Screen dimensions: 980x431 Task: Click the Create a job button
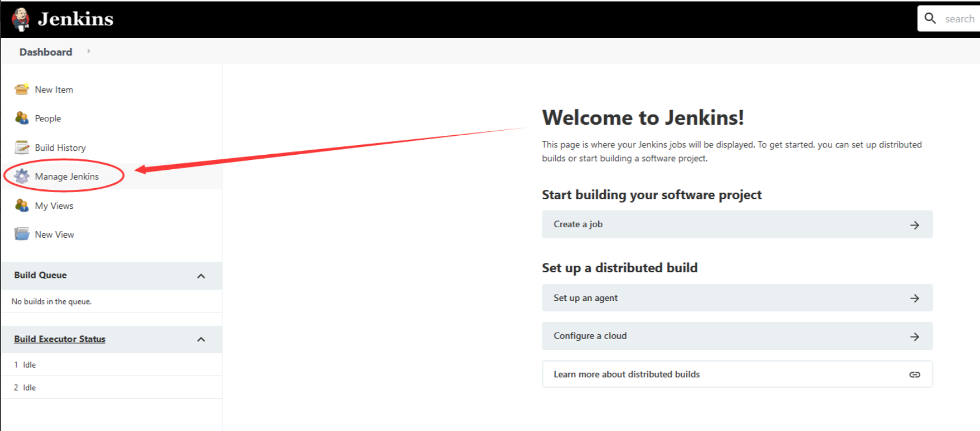737,224
